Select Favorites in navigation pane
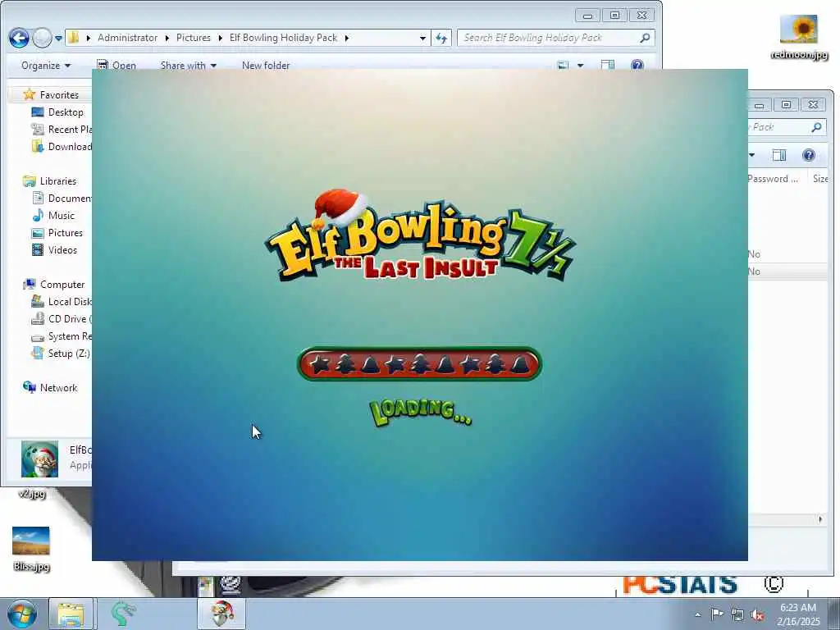 [x=59, y=95]
